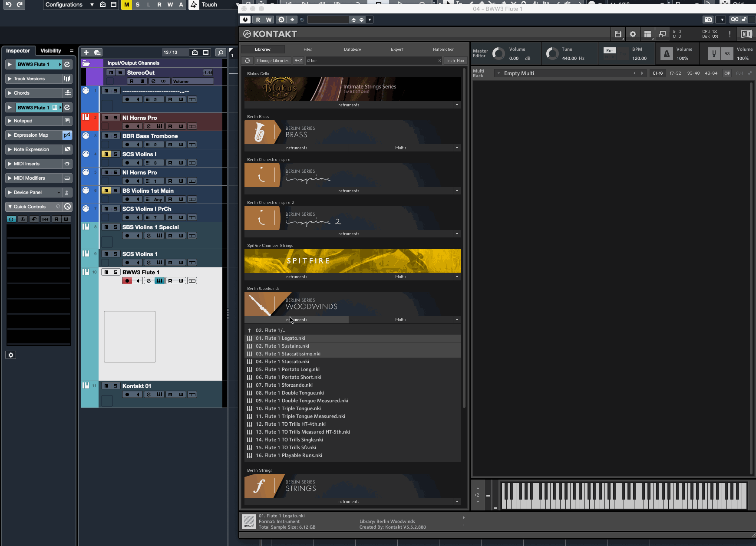Click Manage Libraries button

coord(273,61)
